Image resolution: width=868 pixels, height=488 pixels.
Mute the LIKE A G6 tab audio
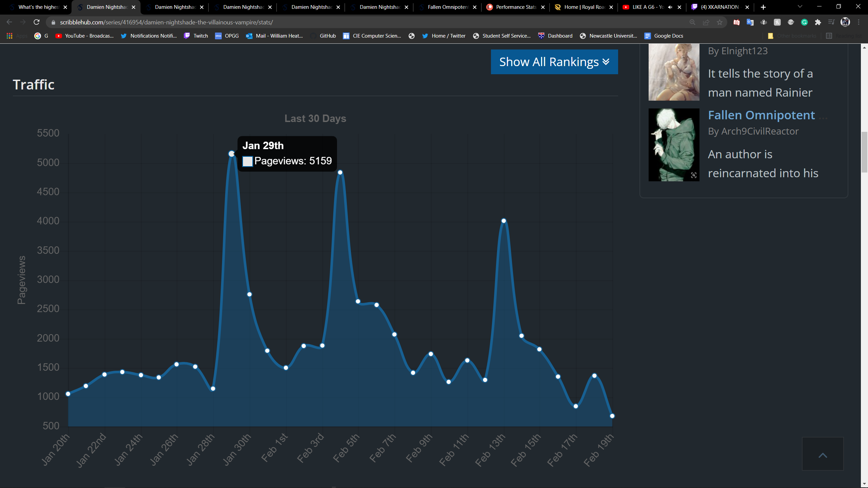coord(670,7)
